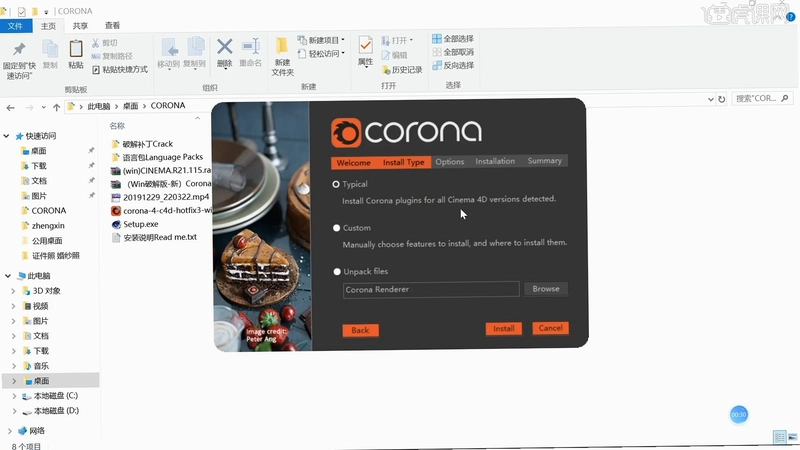Click Back button in Corona installer
The height and width of the screenshot is (450, 800).
pyautogui.click(x=360, y=330)
